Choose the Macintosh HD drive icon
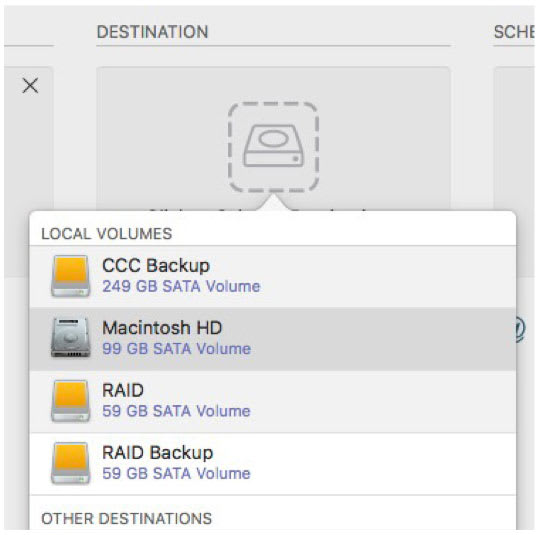The height and width of the screenshot is (535, 540). click(x=71, y=338)
